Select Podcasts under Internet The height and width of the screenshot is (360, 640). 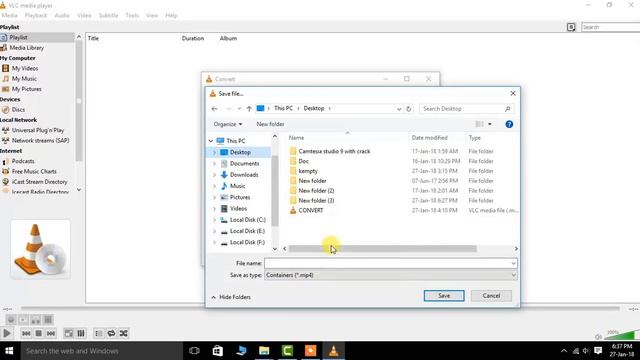pos(23,161)
